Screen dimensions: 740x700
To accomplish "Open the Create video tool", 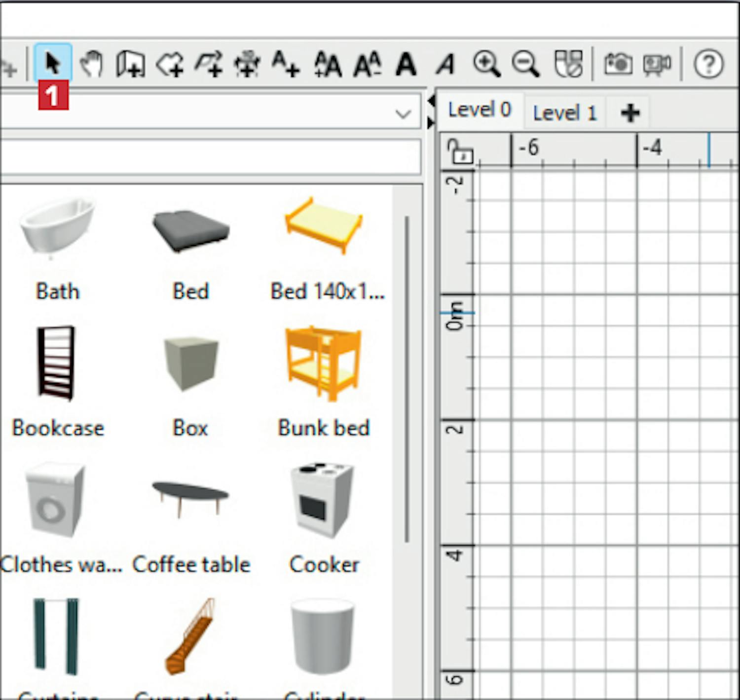I will click(x=657, y=64).
